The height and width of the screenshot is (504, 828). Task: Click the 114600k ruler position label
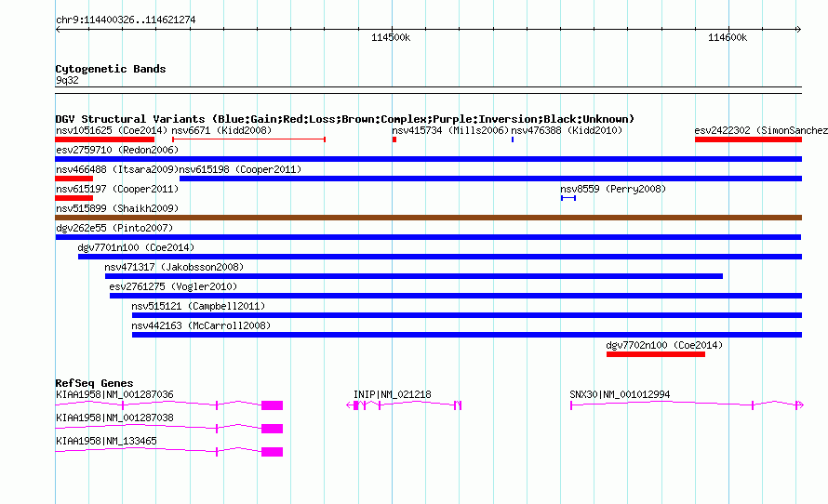point(728,37)
